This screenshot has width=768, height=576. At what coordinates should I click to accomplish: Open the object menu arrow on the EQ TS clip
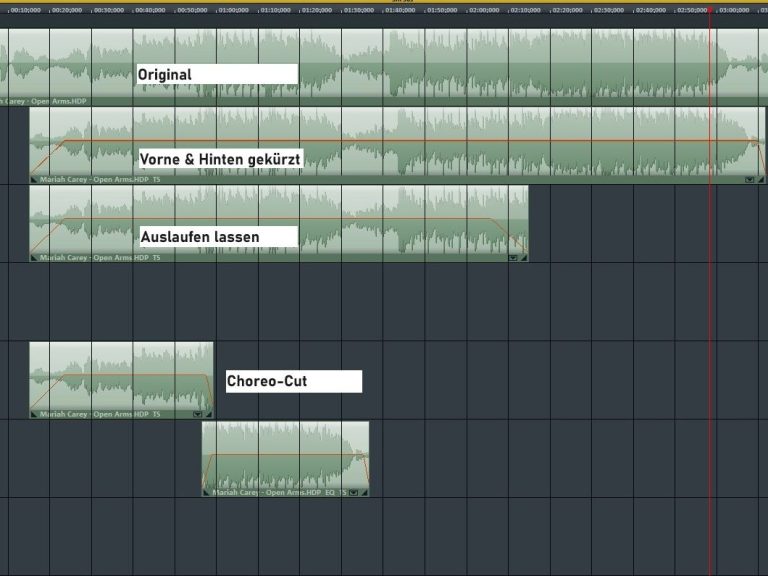pos(354,492)
